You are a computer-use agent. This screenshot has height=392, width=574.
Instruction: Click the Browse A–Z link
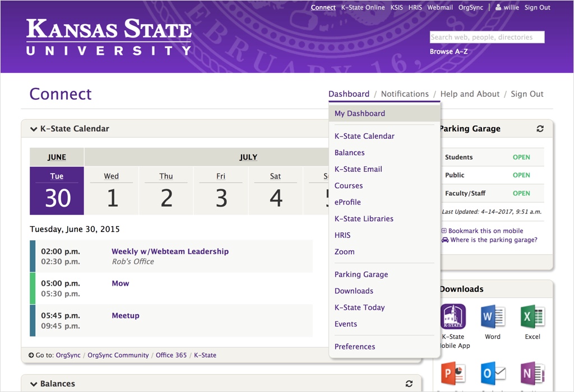tap(448, 52)
